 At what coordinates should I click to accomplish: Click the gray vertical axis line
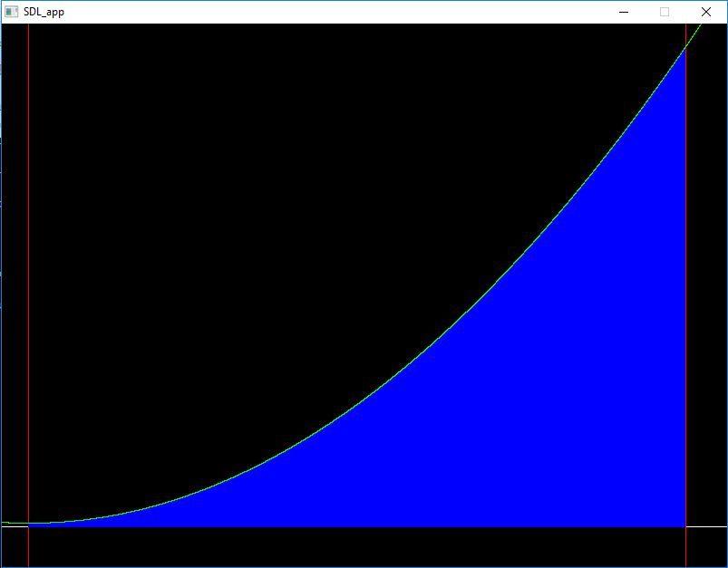click(28, 272)
